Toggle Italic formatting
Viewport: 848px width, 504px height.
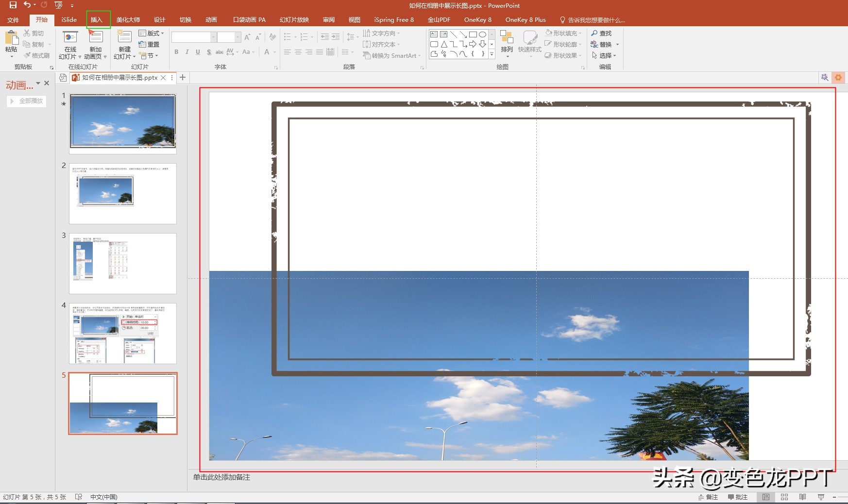(187, 52)
